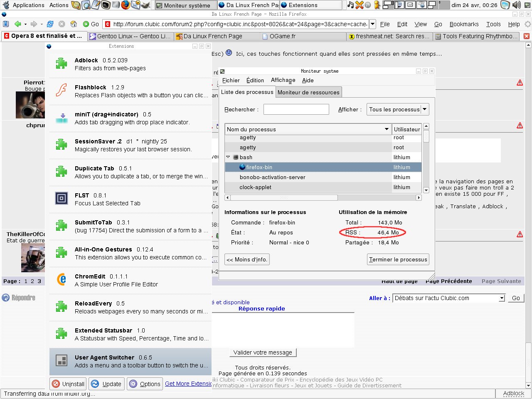Open the Fichier menu in Moniteur système
532x399 pixels.
[231, 80]
